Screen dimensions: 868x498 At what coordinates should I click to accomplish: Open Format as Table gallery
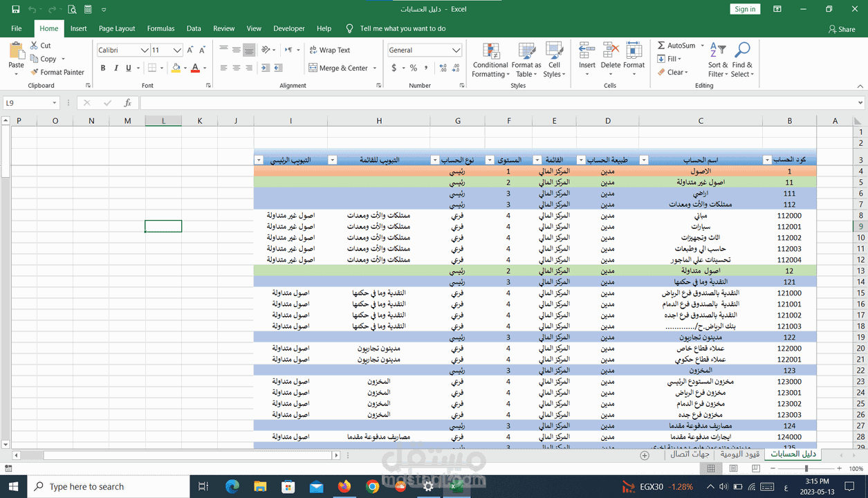[526, 61]
